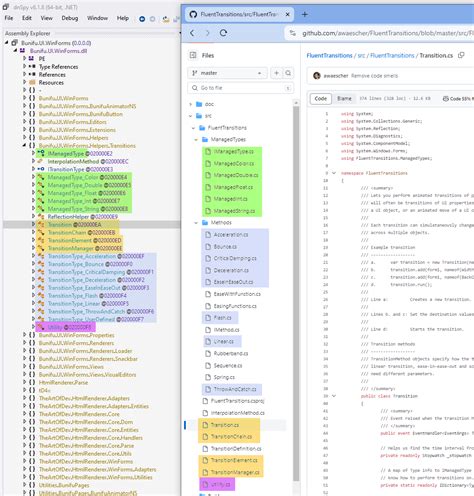Expand the doc folder
Viewport: 474px width, 496px height.
pos(191,104)
